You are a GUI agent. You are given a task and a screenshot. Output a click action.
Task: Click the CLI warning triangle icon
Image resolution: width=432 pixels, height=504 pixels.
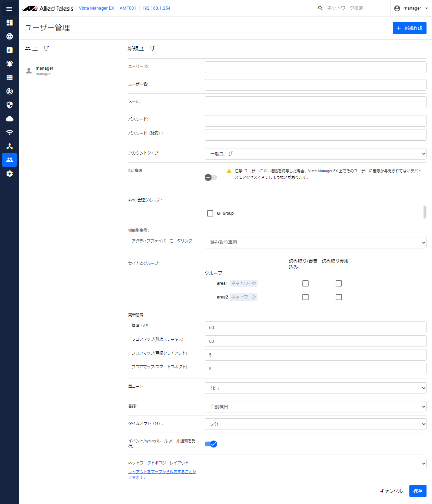(x=229, y=171)
